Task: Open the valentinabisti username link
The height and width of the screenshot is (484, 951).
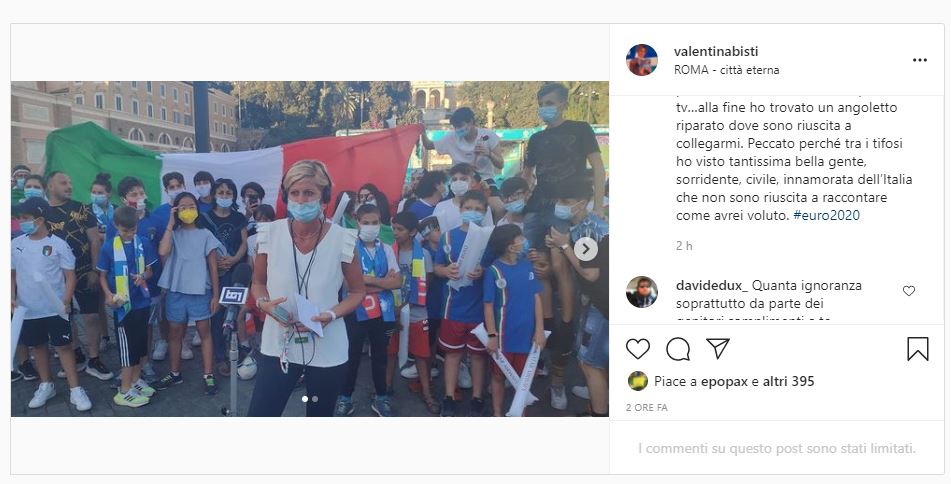Action: coord(716,52)
